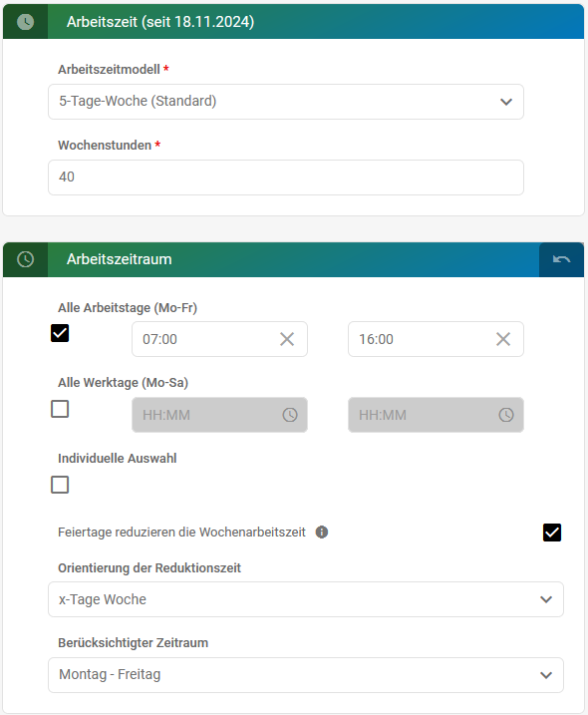Viewport: 588px width, 715px height.
Task: Click the Wochenstunden input field with 40
Action: (286, 178)
